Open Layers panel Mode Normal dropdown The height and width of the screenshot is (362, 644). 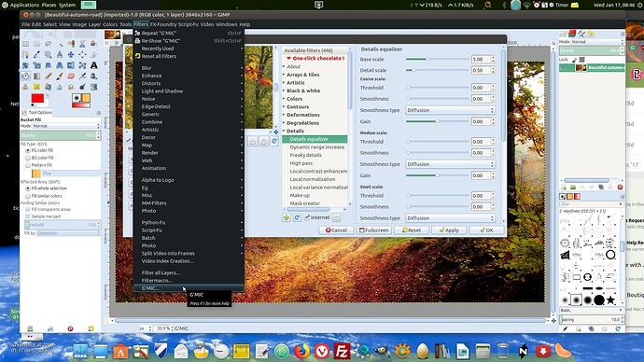coord(596,42)
